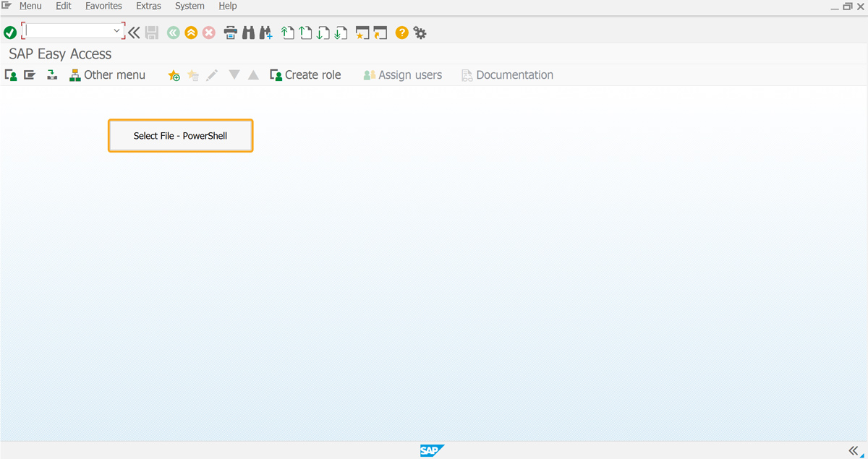This screenshot has width=868, height=459.
Task: Open Help with the orange question mark
Action: click(x=401, y=33)
